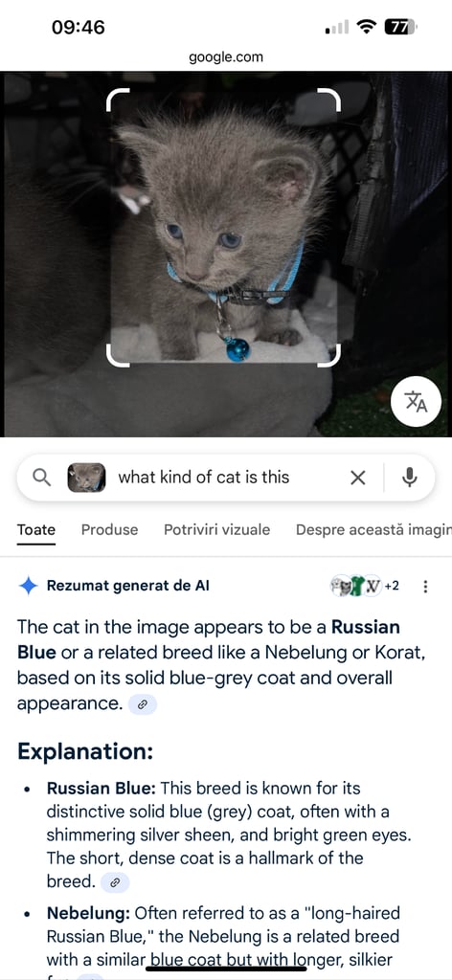
Task: Tap the link chip after the word appearance
Action: [143, 704]
